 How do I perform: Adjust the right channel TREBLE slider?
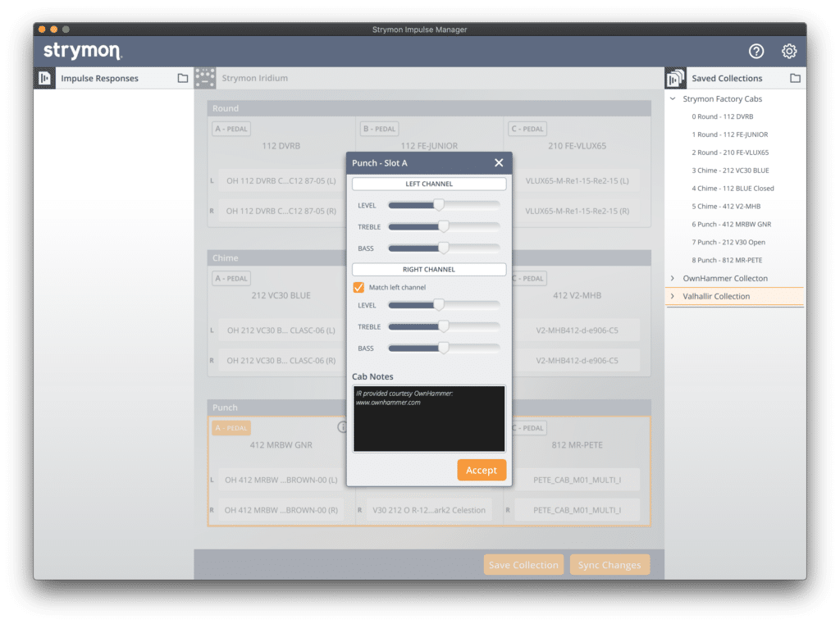coord(444,326)
